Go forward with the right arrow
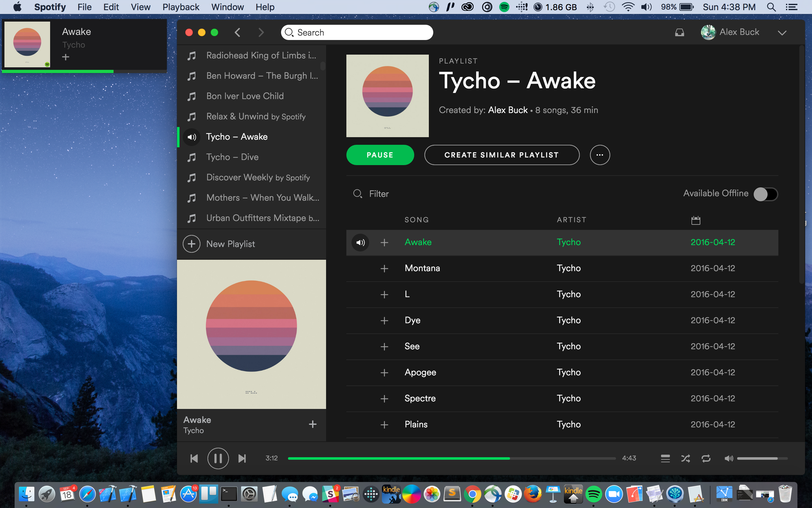 pyautogui.click(x=261, y=32)
